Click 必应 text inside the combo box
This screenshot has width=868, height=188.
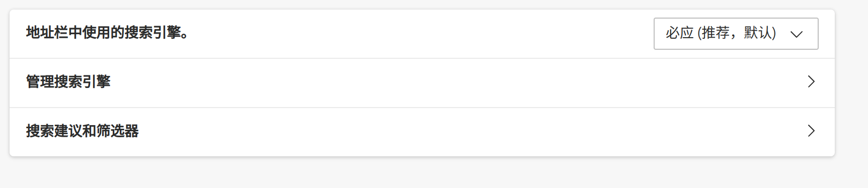click(x=679, y=33)
